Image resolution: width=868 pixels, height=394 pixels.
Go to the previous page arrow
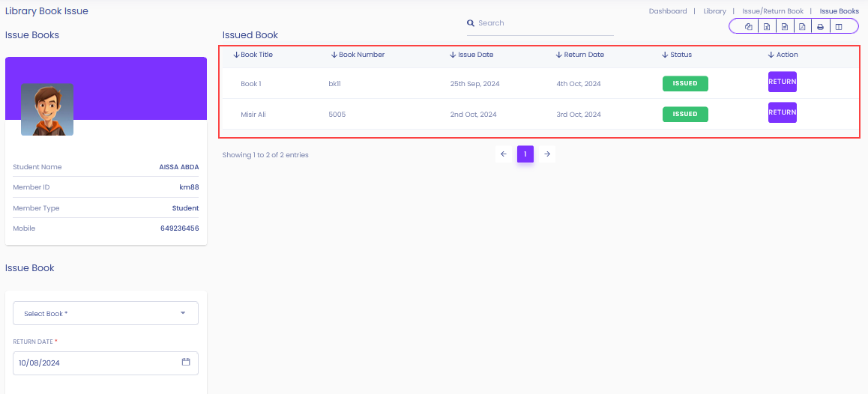503,154
